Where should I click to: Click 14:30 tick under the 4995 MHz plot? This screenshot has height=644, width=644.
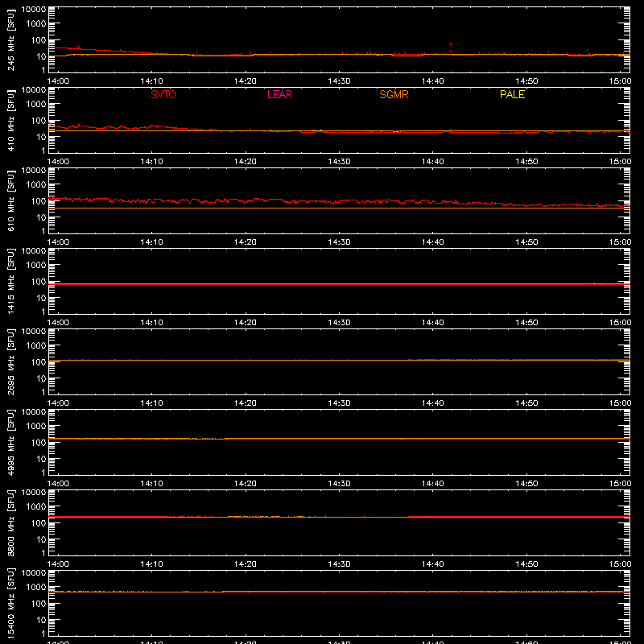[x=339, y=484]
